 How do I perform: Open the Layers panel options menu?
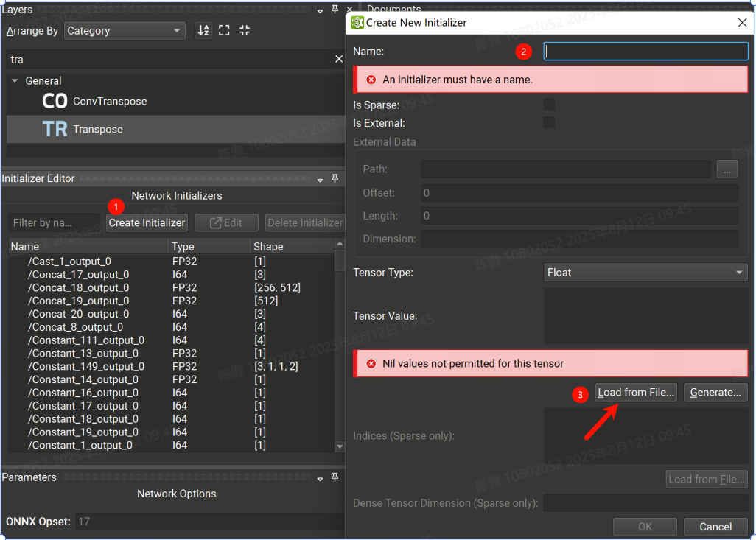[x=320, y=10]
